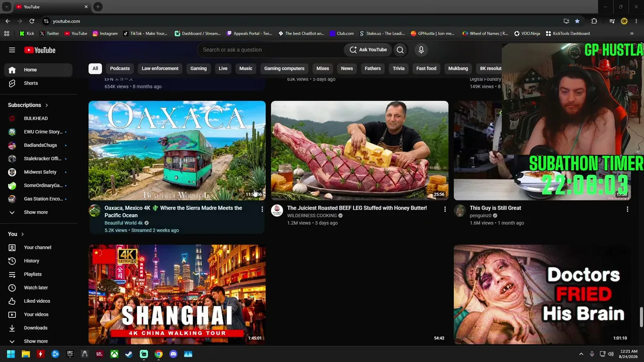Open Shorts from the sidebar

tap(38, 83)
